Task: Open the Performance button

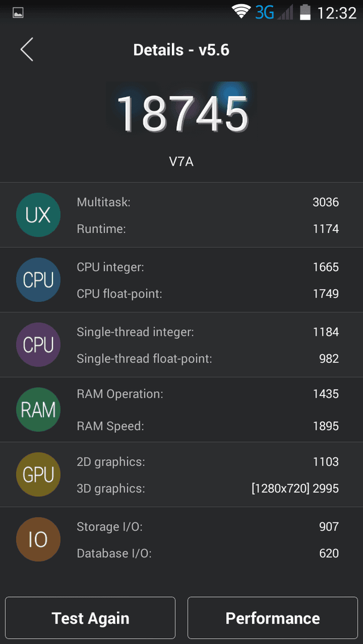Action: click(x=273, y=618)
